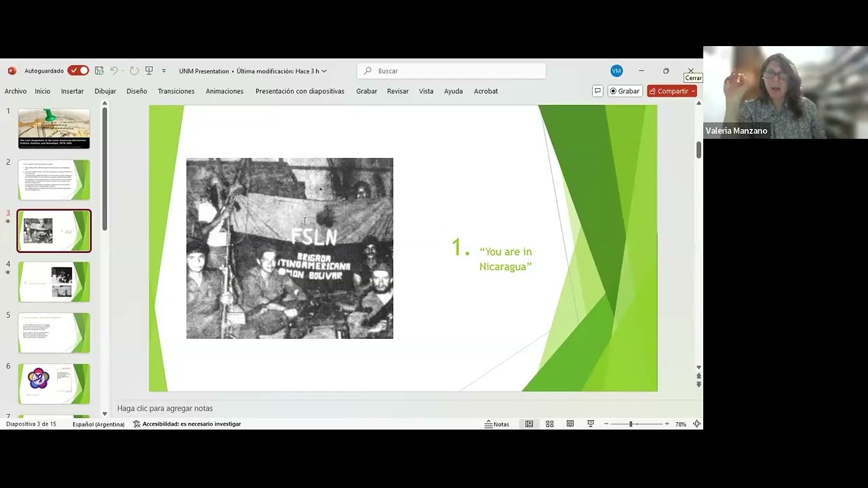
Task: Select slide 5 thumbnail
Action: point(54,333)
